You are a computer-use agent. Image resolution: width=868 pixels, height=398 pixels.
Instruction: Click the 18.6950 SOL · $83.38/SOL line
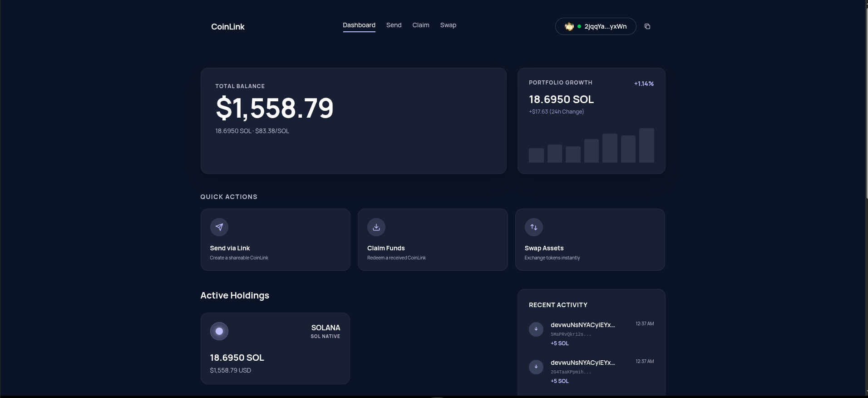(252, 131)
